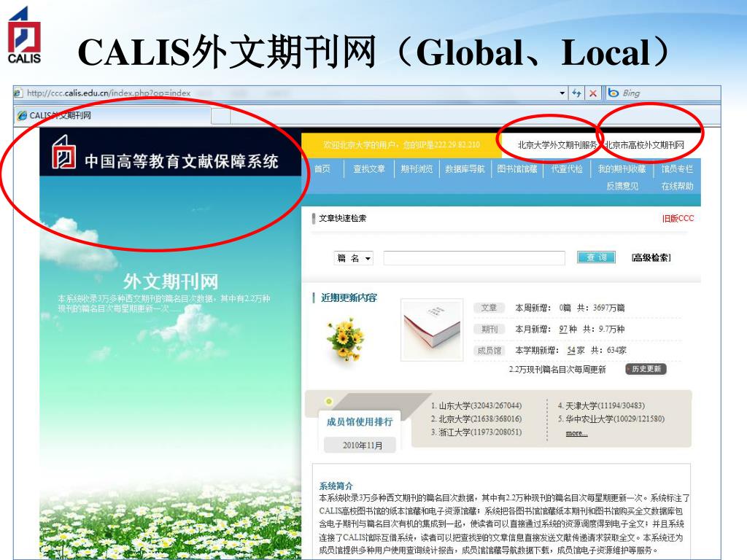Open 北京大学外文期刊服务 tab
This screenshot has width=747, height=560.
tap(557, 145)
